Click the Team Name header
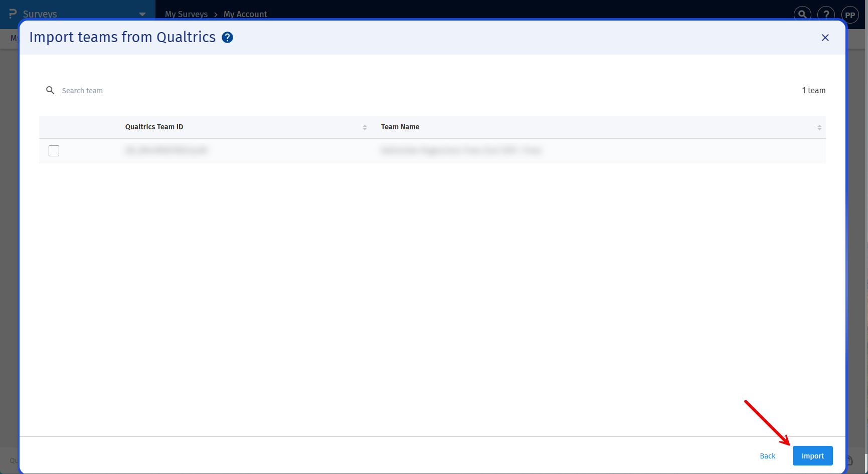868x474 pixels. pos(400,127)
